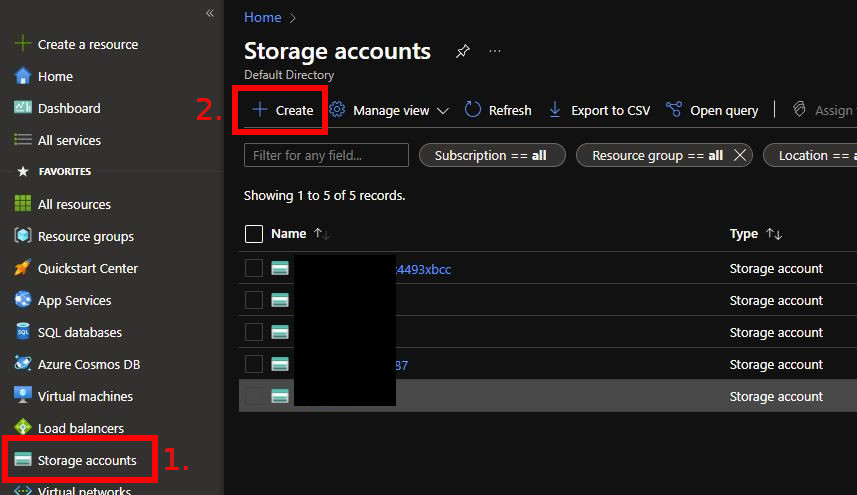
Task: Click the Virtual networks icon
Action: pos(22,490)
